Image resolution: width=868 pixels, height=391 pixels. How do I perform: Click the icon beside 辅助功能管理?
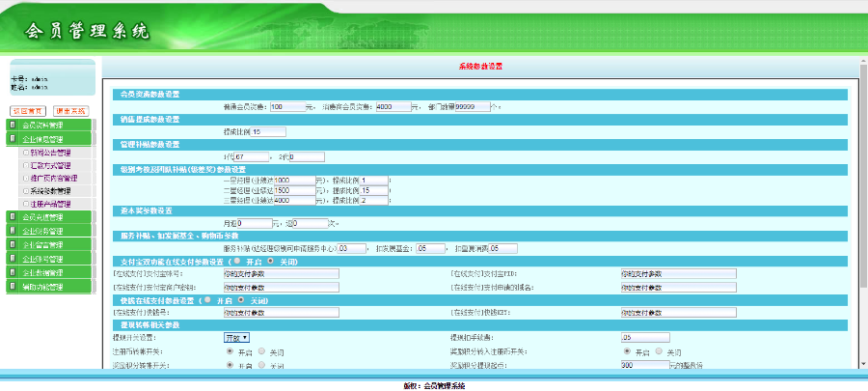click(13, 287)
